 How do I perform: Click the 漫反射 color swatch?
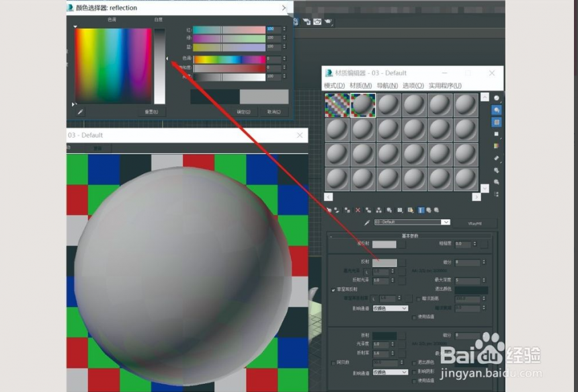coord(384,244)
